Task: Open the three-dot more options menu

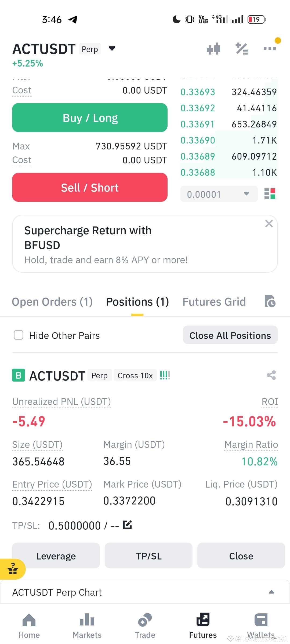Action: point(270,49)
